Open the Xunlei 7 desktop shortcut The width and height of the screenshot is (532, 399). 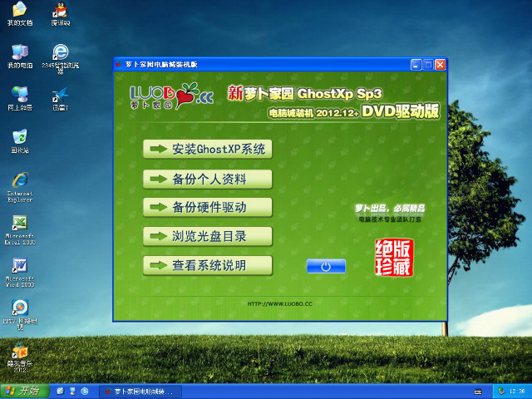point(60,95)
